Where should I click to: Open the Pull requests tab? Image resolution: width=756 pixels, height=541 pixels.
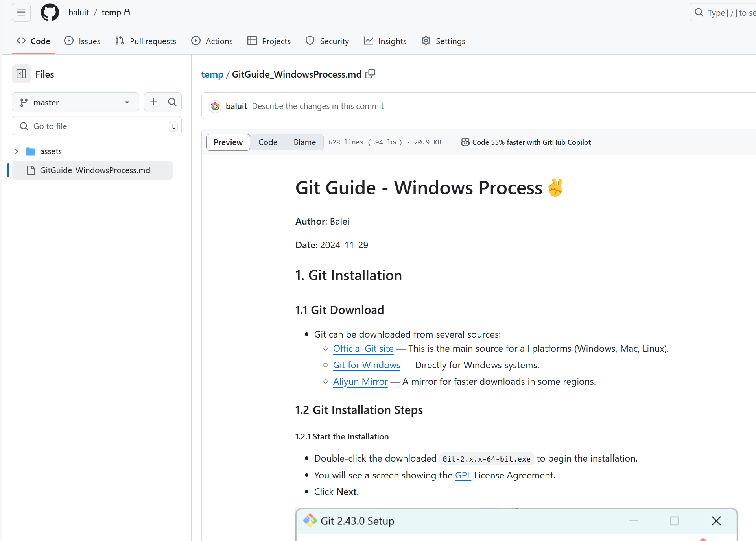[x=146, y=41]
